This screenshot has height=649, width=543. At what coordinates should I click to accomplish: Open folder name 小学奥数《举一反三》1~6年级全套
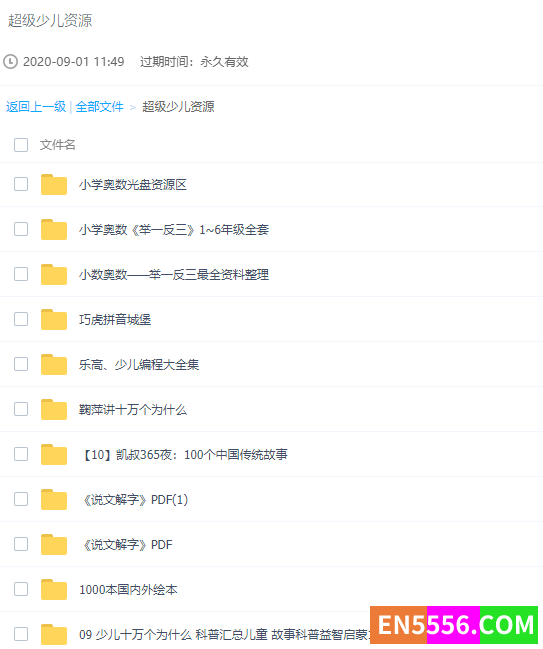coord(174,229)
